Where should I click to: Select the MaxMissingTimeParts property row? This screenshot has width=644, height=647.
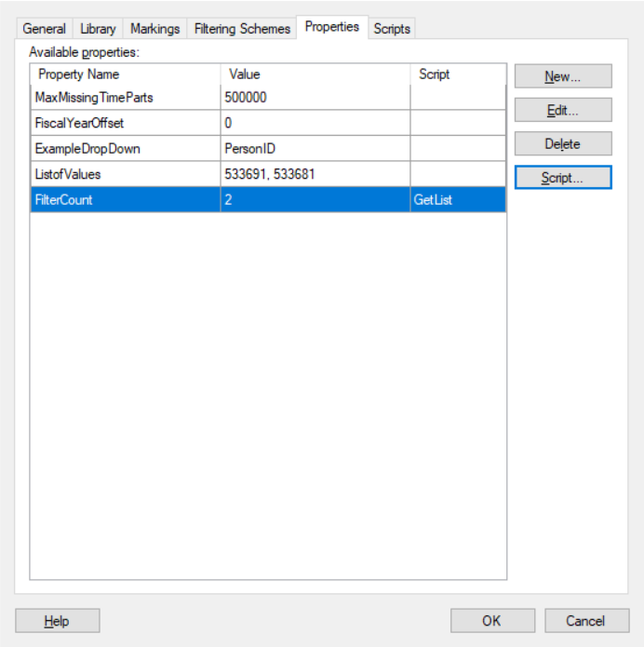268,98
